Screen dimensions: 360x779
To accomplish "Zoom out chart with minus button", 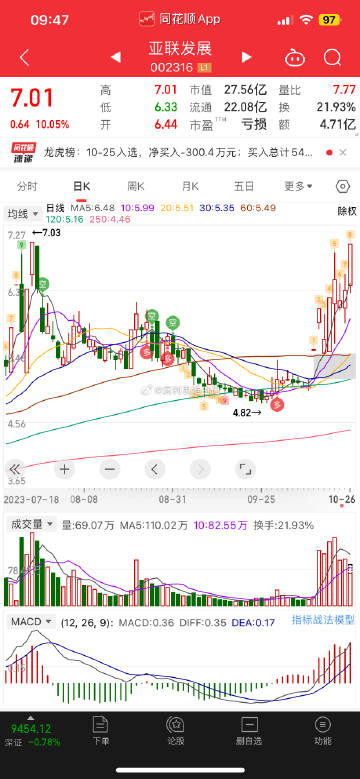I will (110, 468).
